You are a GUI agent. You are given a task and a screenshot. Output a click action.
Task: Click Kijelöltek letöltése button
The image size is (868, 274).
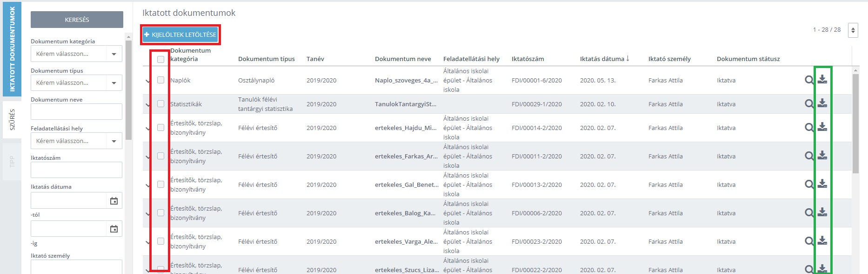[x=180, y=34]
